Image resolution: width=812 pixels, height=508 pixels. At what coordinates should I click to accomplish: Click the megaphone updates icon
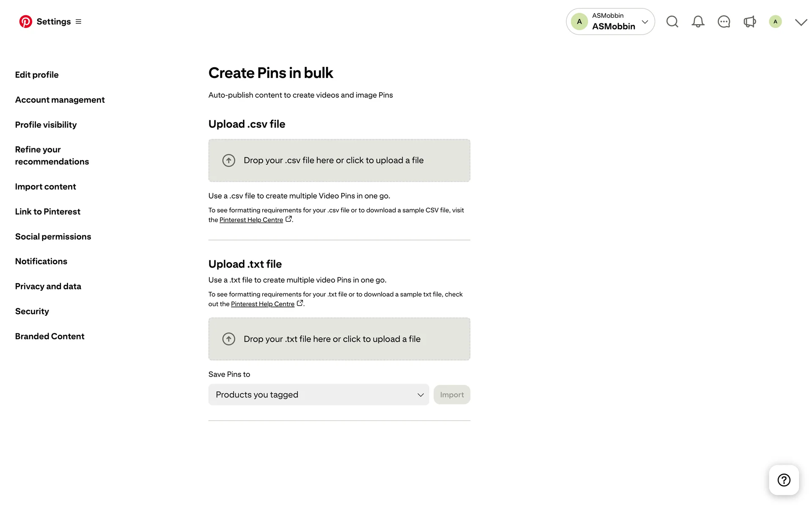(x=749, y=22)
